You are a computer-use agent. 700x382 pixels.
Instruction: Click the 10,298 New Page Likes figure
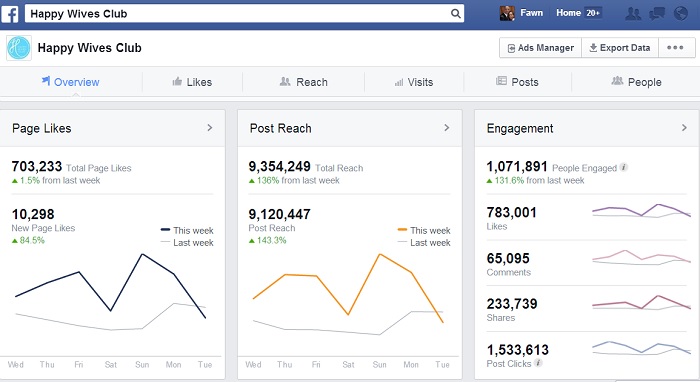(x=33, y=214)
